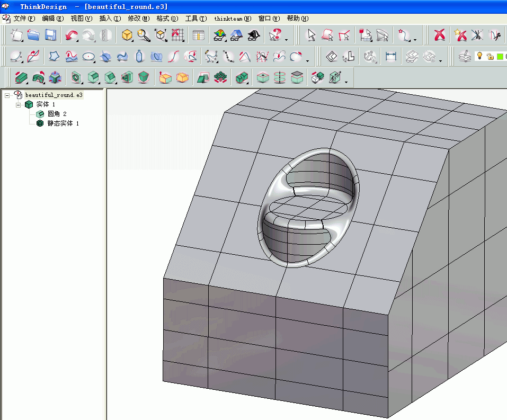Choose the plain arrow selection tool

tap(311, 35)
